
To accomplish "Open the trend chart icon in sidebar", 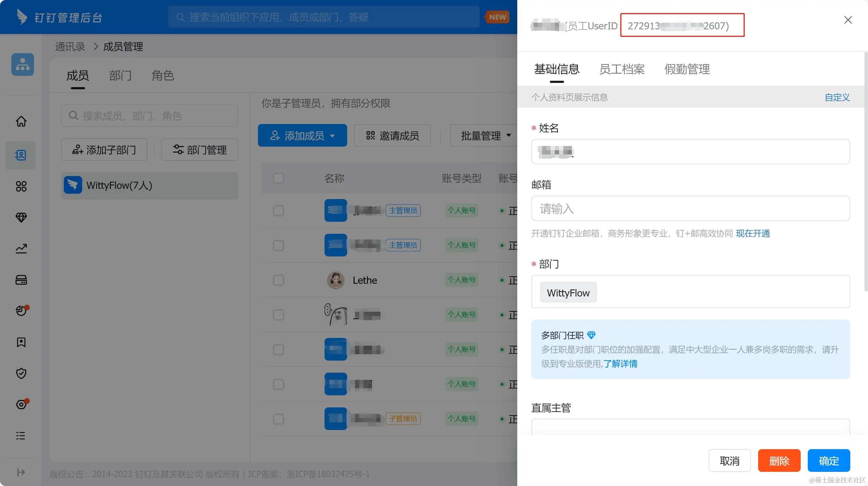I will (x=21, y=249).
